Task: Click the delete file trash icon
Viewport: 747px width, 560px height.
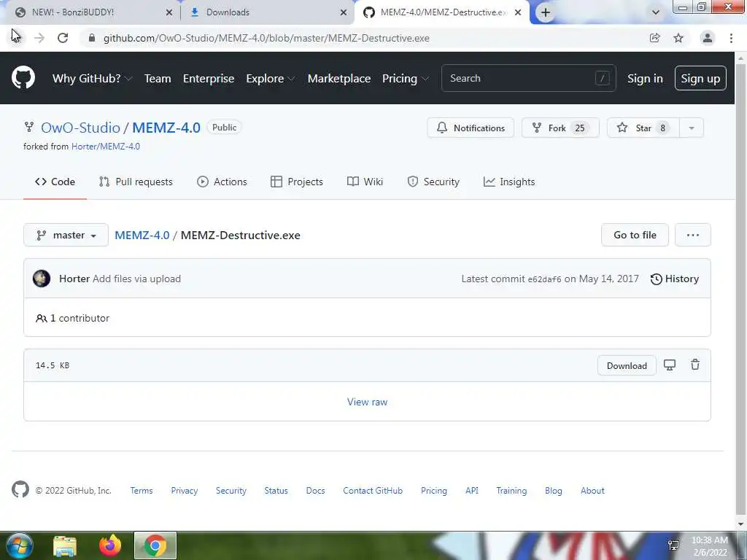Action: pos(695,365)
